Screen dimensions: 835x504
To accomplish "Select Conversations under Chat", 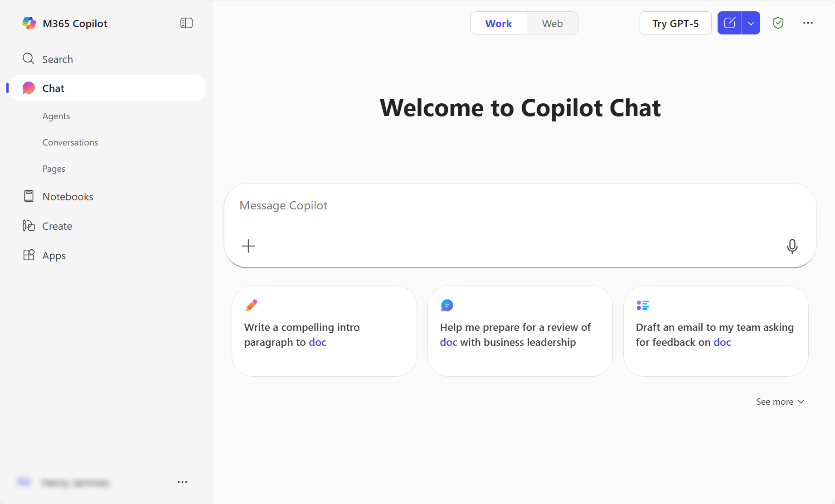I will pyautogui.click(x=70, y=142).
